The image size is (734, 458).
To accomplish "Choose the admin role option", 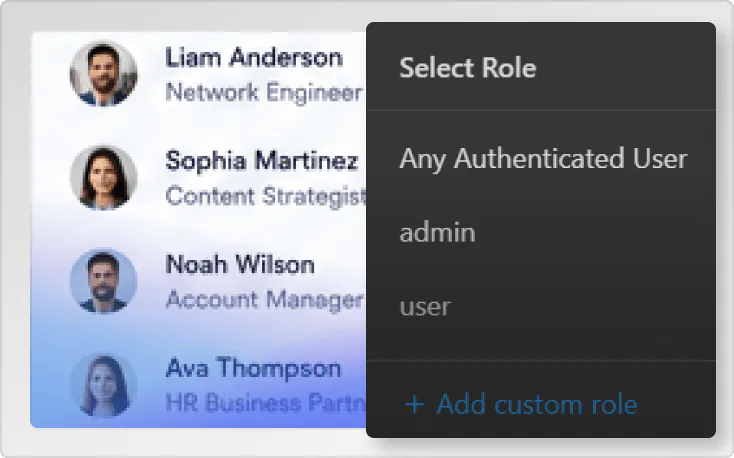I will click(437, 232).
